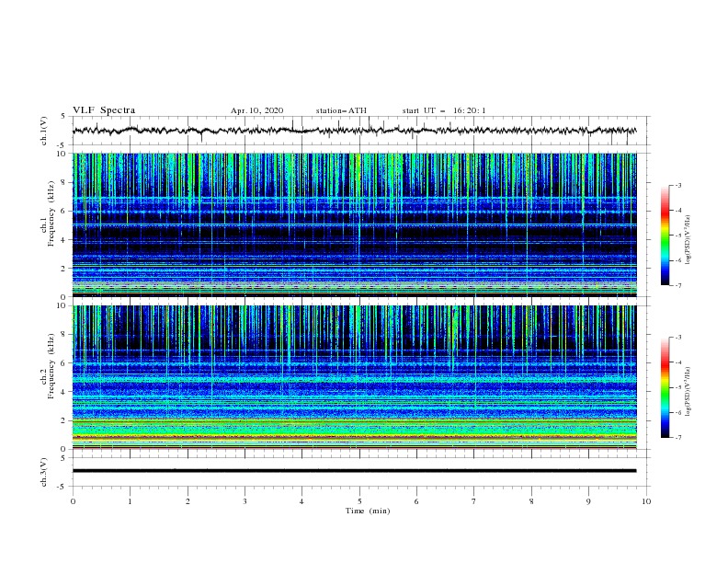Select the "Apr. 10, 2020" date text
Viewport: 728px width, 563px height.
256,110
